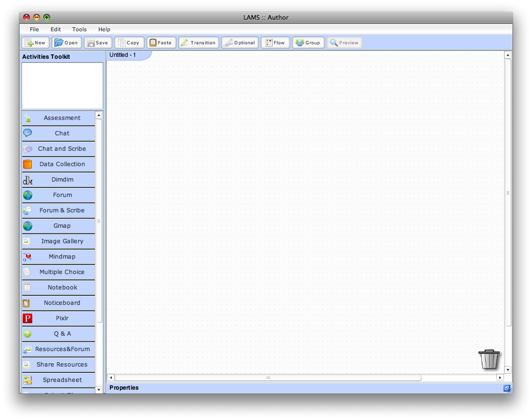Pick the Spreadsheet activity tool
This screenshot has width=532, height=420.
coord(58,380)
